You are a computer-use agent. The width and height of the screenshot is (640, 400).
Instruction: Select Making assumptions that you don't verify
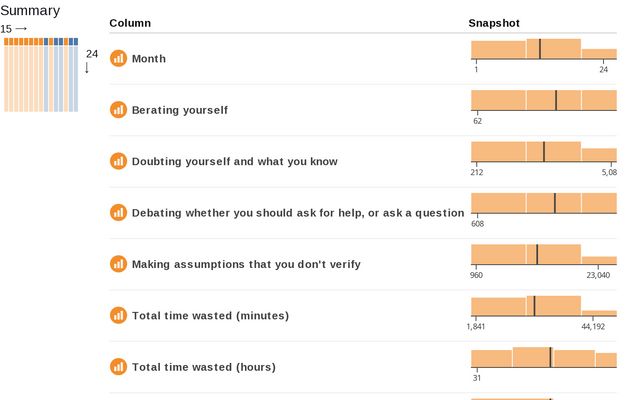coord(246,264)
